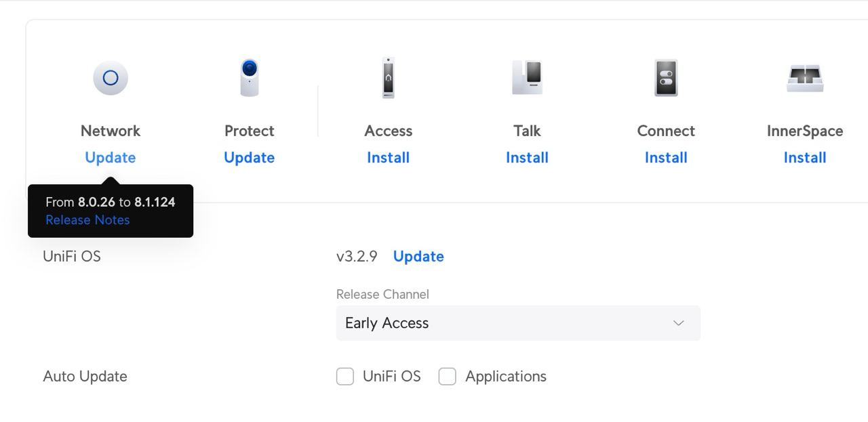Open the Release Channel dropdown
The height and width of the screenshot is (422, 868).
(x=518, y=323)
